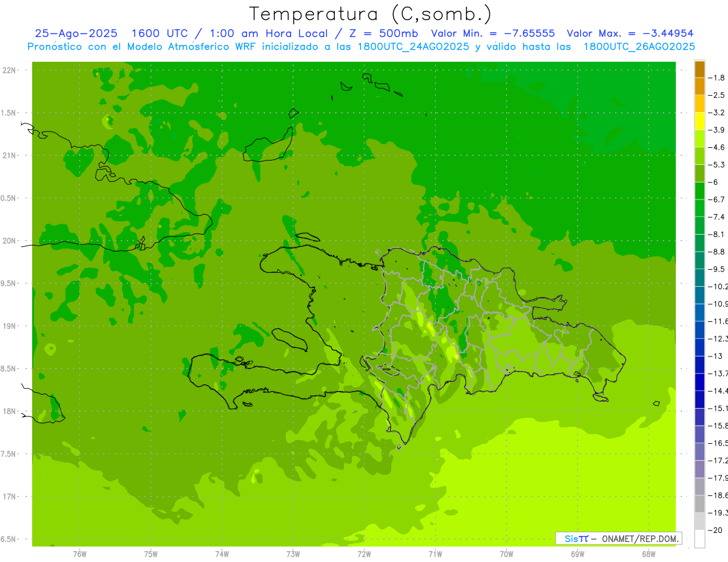Click the "-8.8" colorbar label
Image resolution: width=728 pixels, height=562 pixels.
pos(717,252)
